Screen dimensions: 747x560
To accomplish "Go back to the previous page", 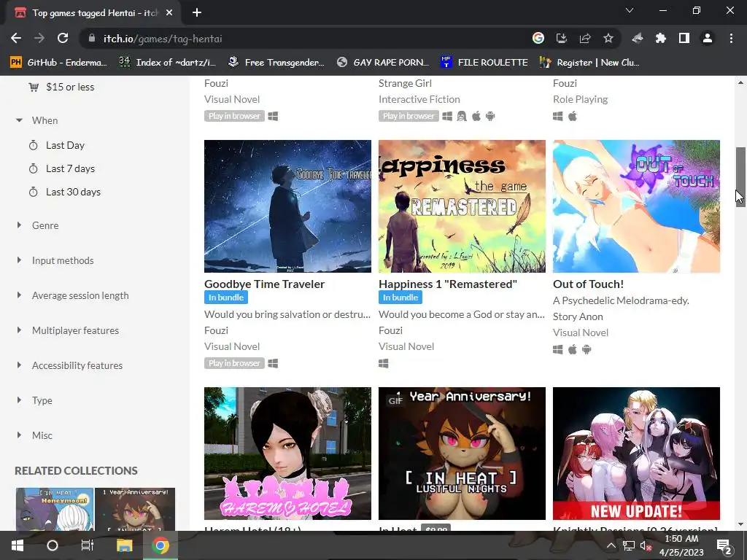I will click(x=16, y=39).
